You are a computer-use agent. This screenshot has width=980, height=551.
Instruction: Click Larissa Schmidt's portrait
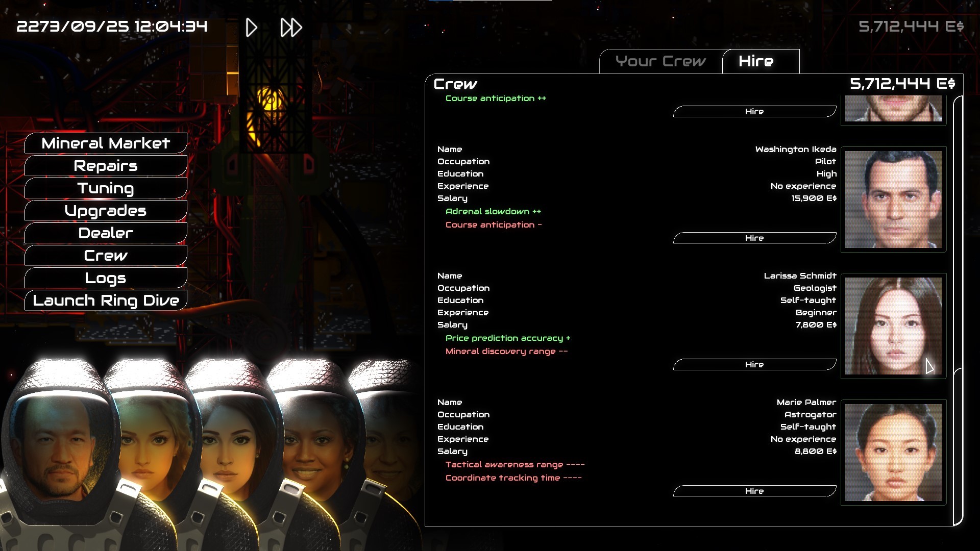[894, 326]
